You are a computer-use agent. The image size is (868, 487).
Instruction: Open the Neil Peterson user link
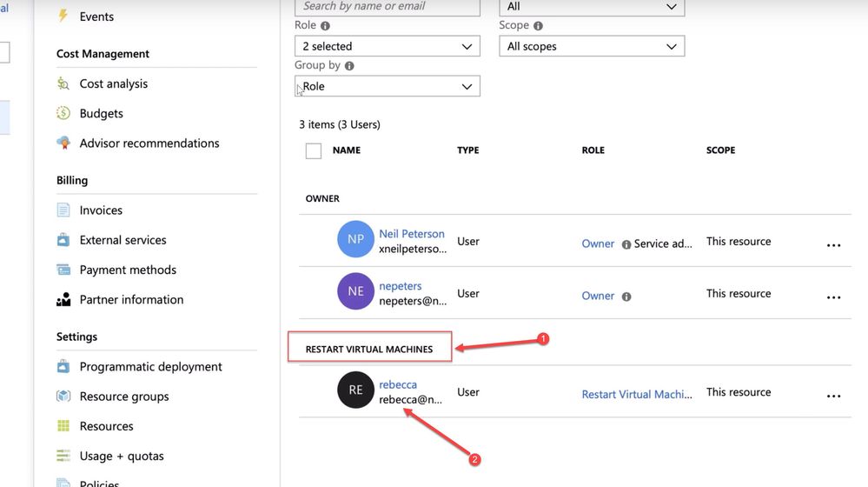[x=412, y=234]
